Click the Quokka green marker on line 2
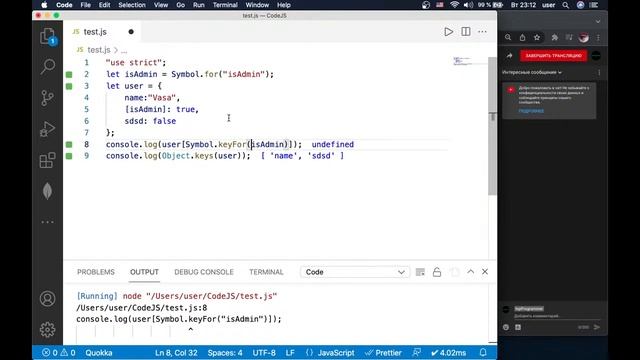Screen dimensions: 640x360 pyautogui.click(x=69, y=74)
